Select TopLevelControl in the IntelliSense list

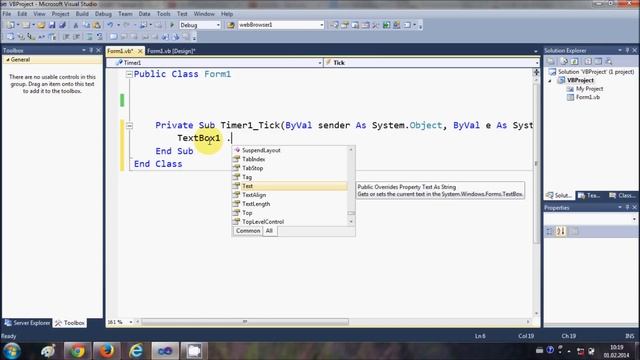coord(290,222)
